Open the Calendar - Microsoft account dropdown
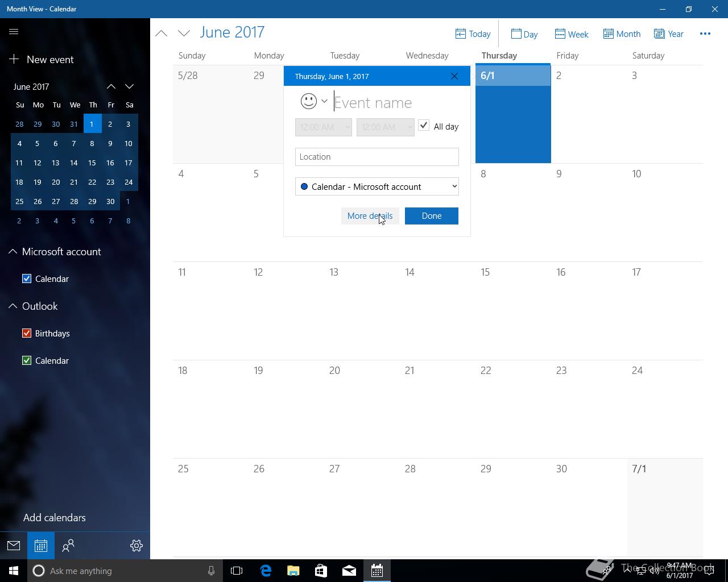Image resolution: width=728 pixels, height=582 pixels. (377, 186)
